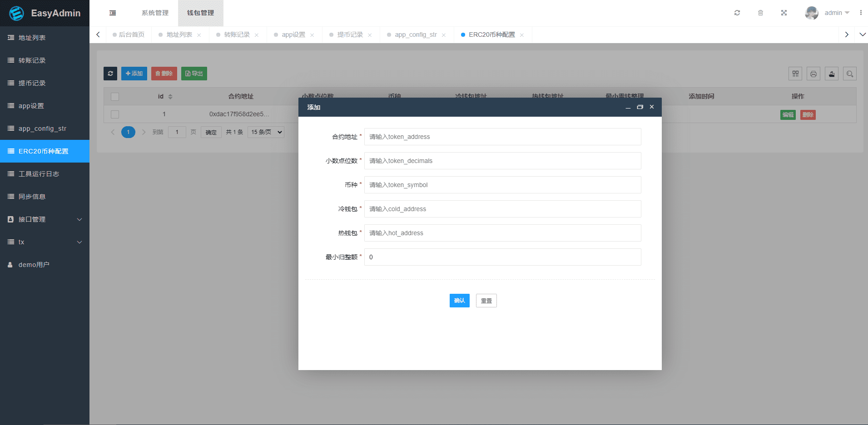Click the 重置 reset button
868x425 pixels.
[x=486, y=301]
